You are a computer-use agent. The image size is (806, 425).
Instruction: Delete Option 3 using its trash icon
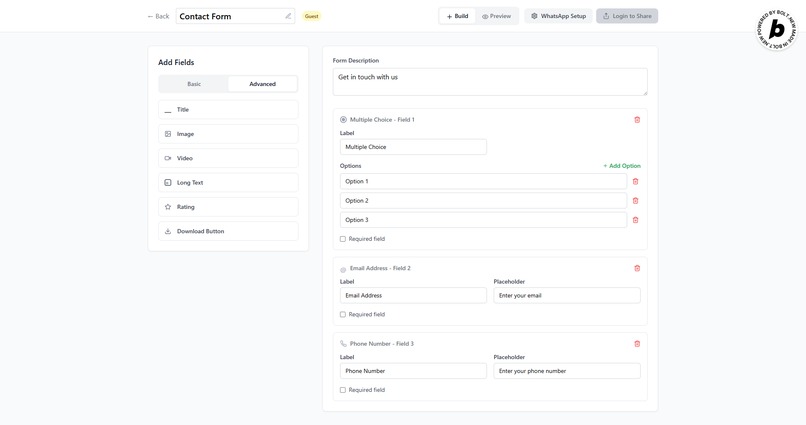click(x=635, y=220)
